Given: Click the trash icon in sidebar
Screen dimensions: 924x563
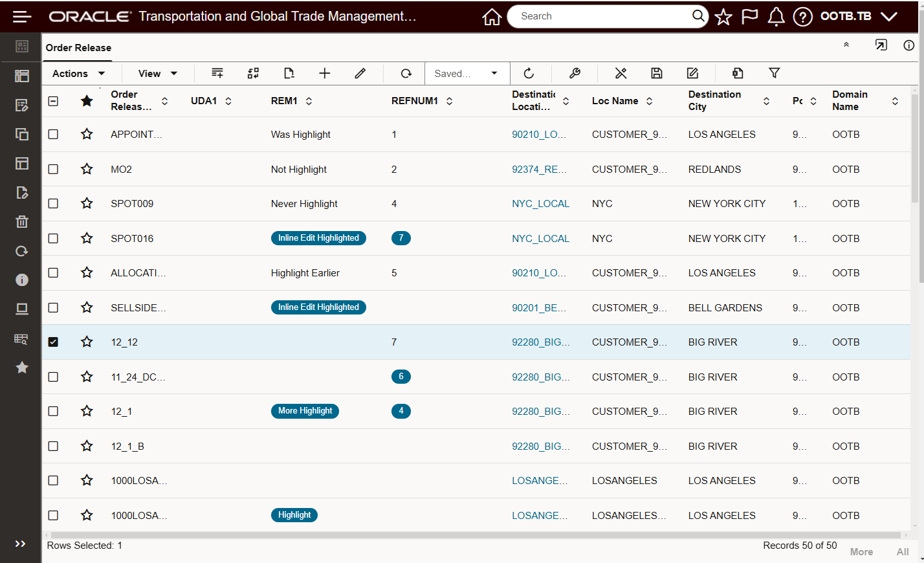Looking at the screenshot, I should tap(22, 222).
